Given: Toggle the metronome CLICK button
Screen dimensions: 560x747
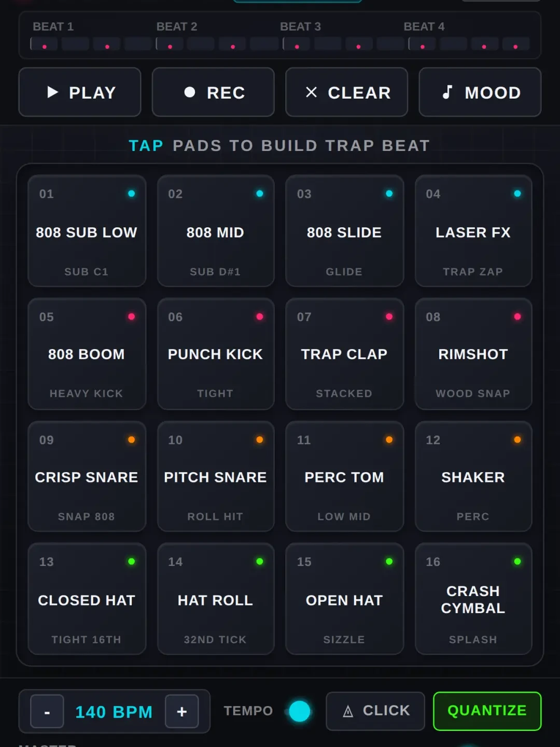Looking at the screenshot, I should 375,711.
